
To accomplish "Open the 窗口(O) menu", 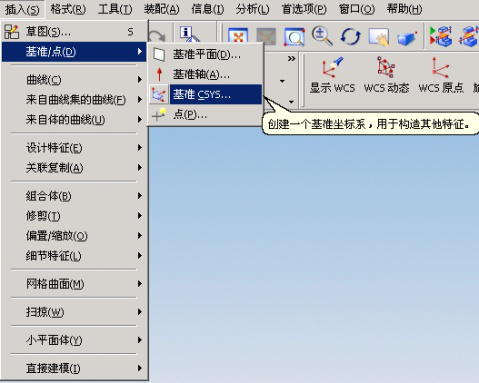I will [x=357, y=9].
